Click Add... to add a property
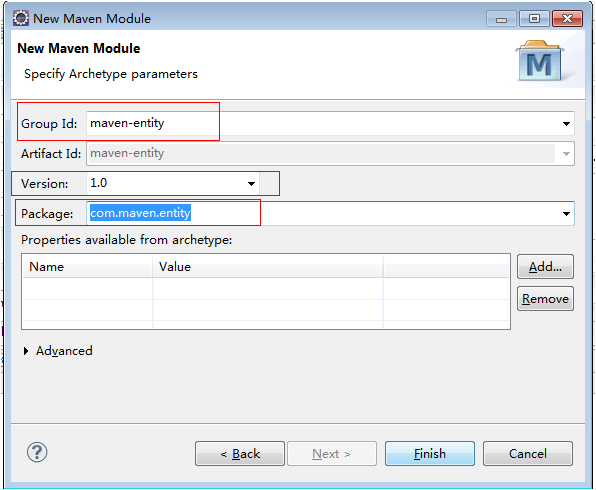This screenshot has width=596, height=490. point(545,267)
